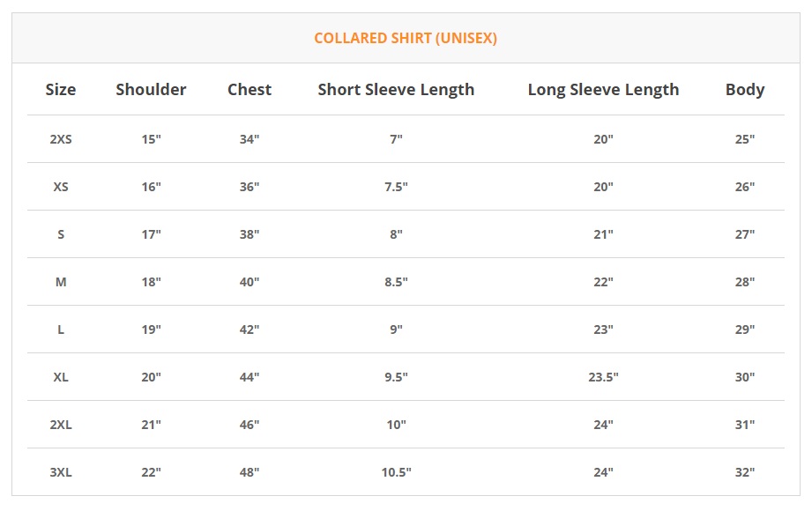Click the 46" chest value for 2XL

click(x=250, y=425)
